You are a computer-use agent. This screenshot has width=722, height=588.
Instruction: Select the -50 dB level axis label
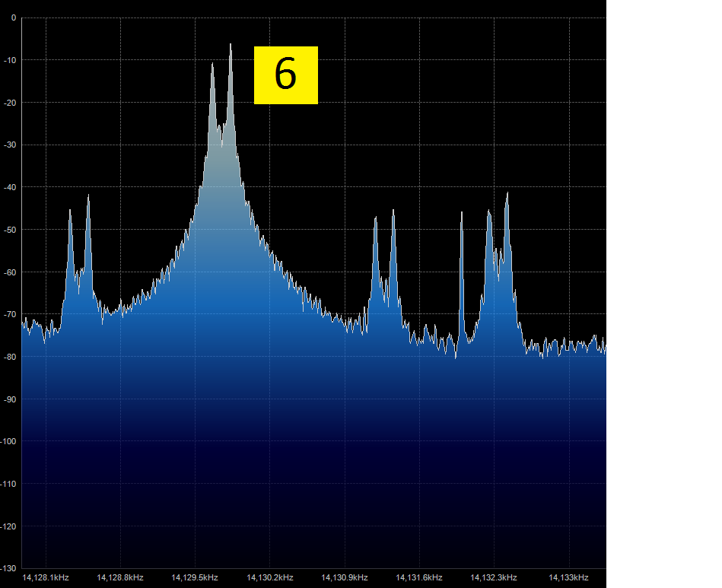pyautogui.click(x=11, y=230)
